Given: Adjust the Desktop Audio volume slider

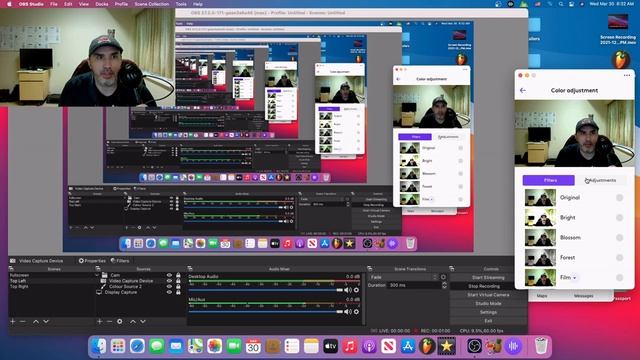Looking at the screenshot, I should click(x=266, y=290).
